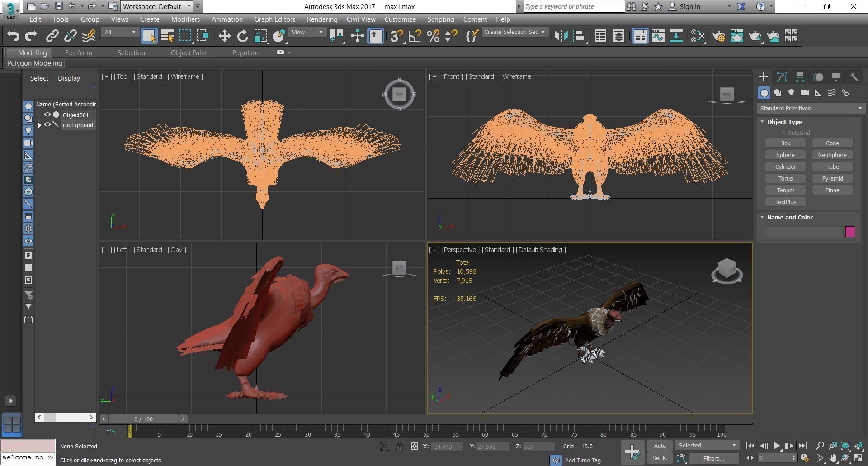The height and width of the screenshot is (466, 868).
Task: Switch to the Object Paint ribbon tab
Action: (189, 52)
